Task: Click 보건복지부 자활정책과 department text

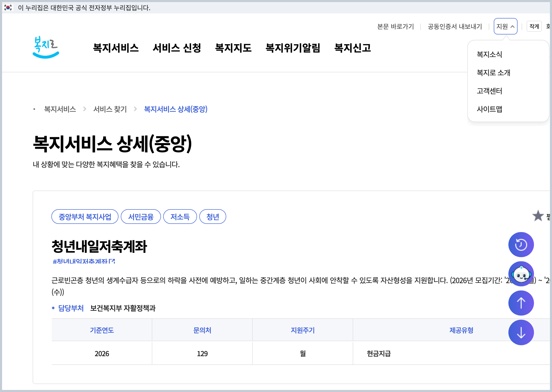Action: coord(123,308)
